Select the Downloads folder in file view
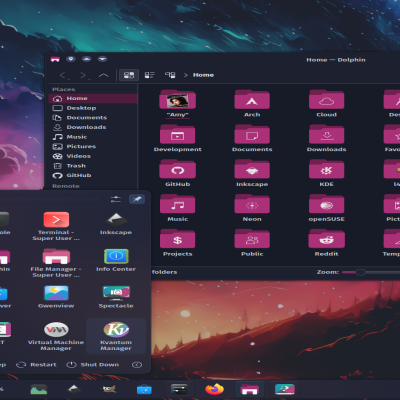400x400 pixels. pyautogui.click(x=326, y=135)
